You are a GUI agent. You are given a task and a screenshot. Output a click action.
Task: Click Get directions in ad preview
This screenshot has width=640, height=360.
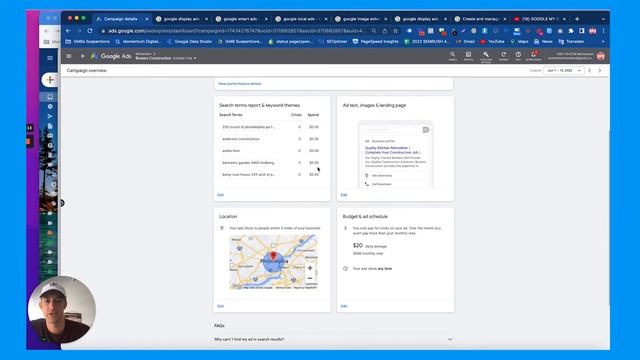382,176
